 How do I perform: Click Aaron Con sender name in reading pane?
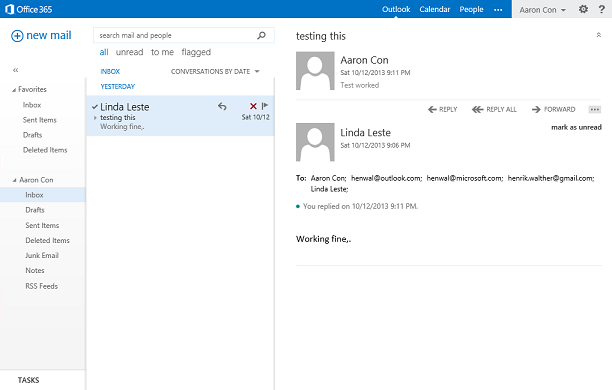(364, 60)
